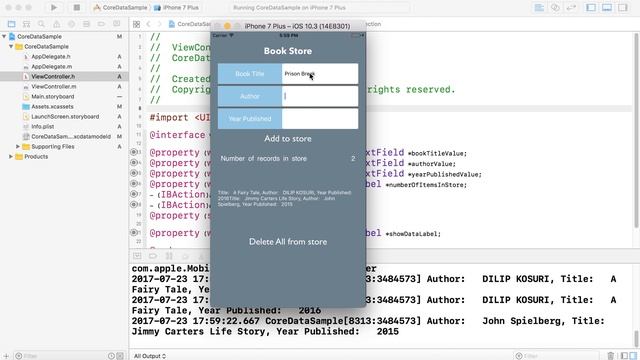Click the running status activity bar

click(319, 7)
